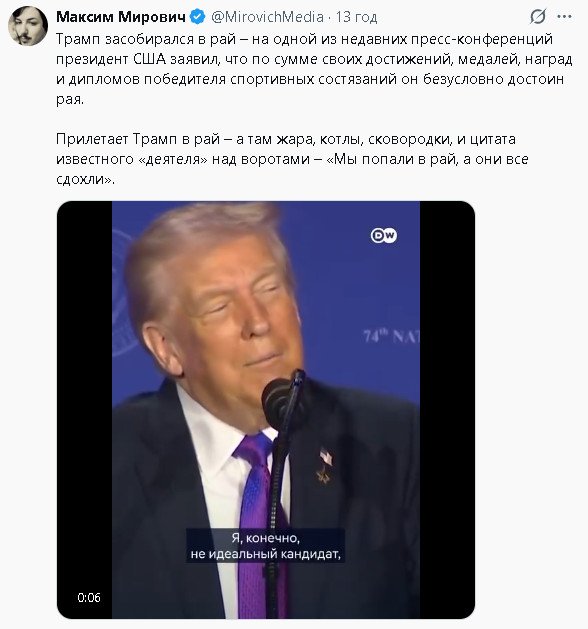Click the 0:06 video duration label

[x=89, y=597]
